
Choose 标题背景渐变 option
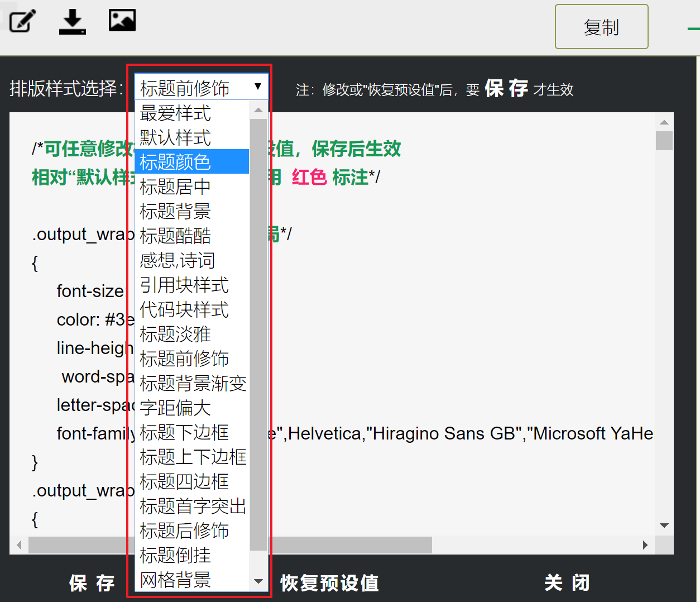click(x=192, y=383)
